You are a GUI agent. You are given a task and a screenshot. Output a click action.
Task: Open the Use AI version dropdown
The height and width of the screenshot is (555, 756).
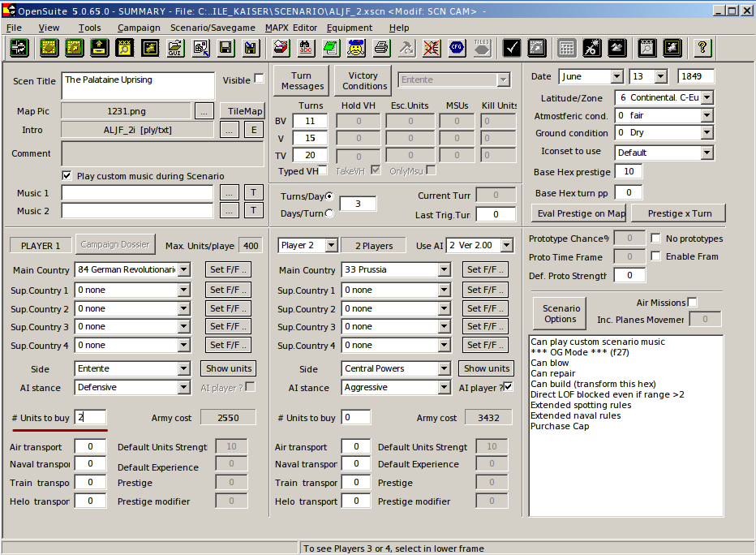[506, 245]
